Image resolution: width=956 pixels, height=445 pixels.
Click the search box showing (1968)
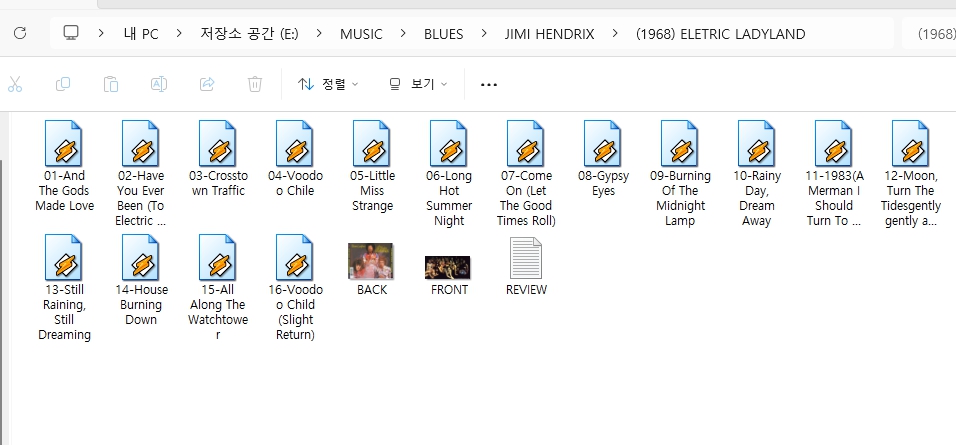point(934,34)
